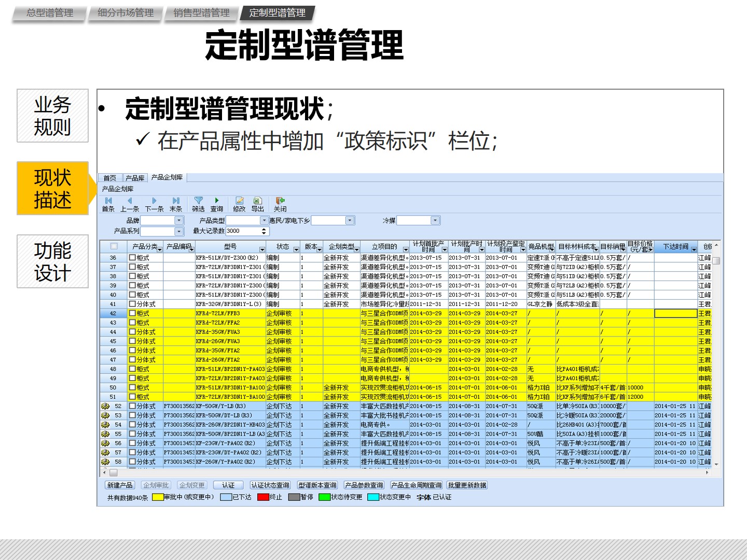
Task: Open the 状态 column filter arrow
Action: click(296, 249)
